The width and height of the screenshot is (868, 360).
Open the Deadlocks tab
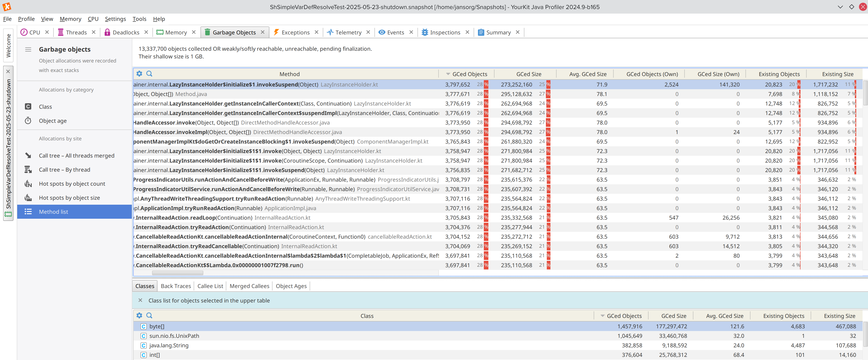(122, 32)
